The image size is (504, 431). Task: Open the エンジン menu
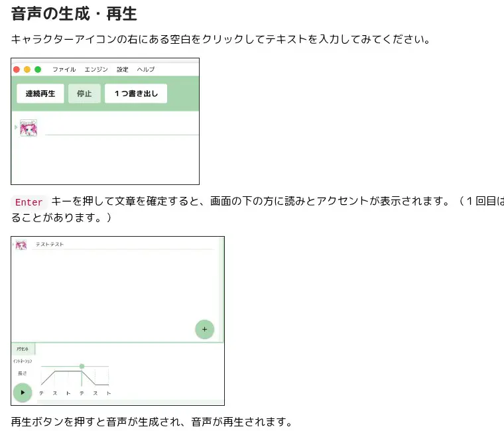96,70
